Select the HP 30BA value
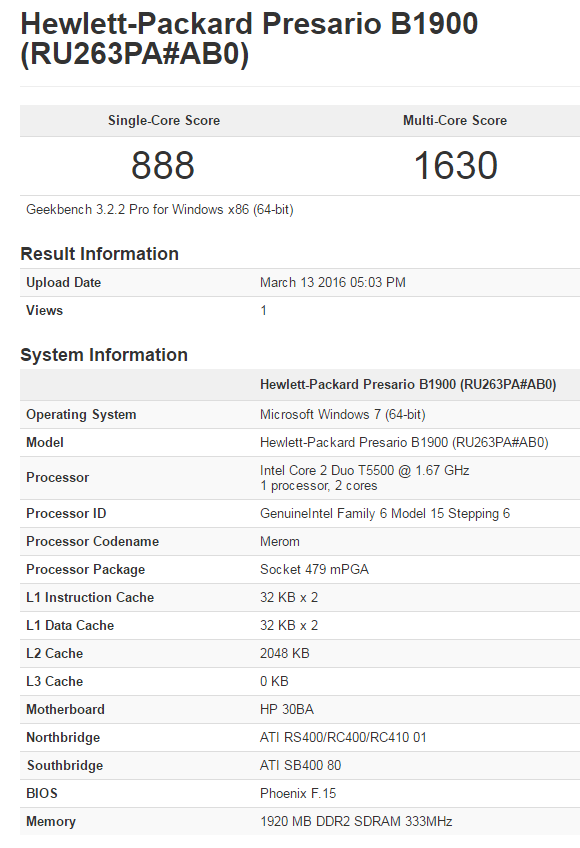 [287, 710]
